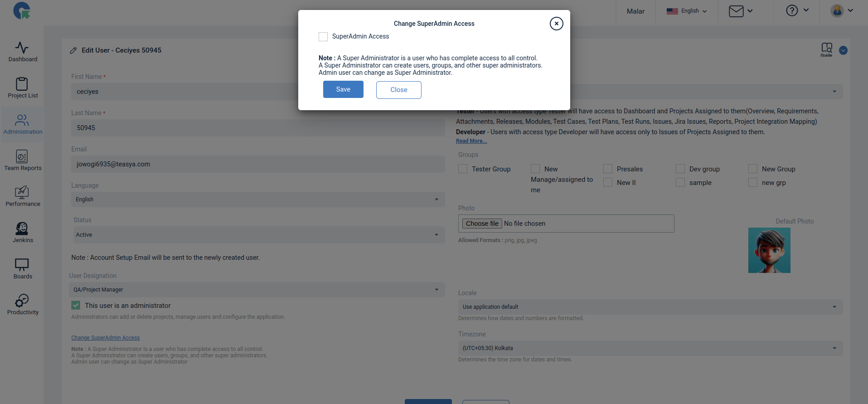Open Team Reports from sidebar
868x404 pixels.
(23, 161)
